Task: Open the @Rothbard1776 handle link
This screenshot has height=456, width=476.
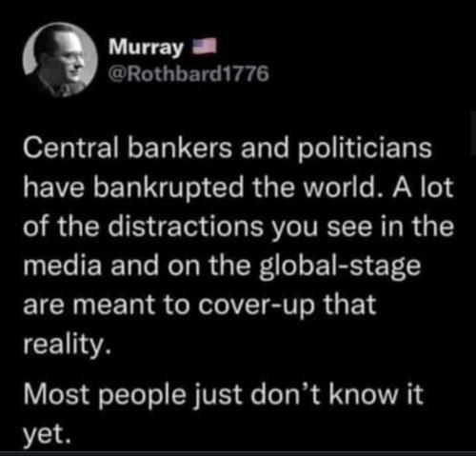Action: [x=188, y=74]
